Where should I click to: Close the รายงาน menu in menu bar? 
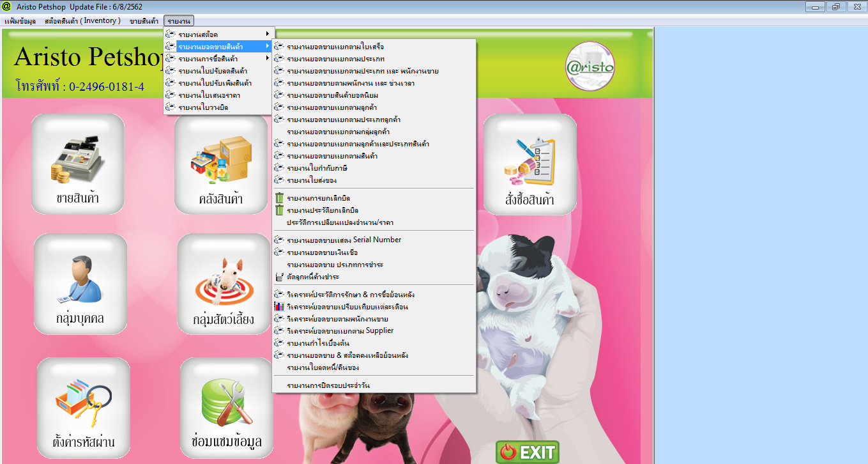tap(179, 20)
